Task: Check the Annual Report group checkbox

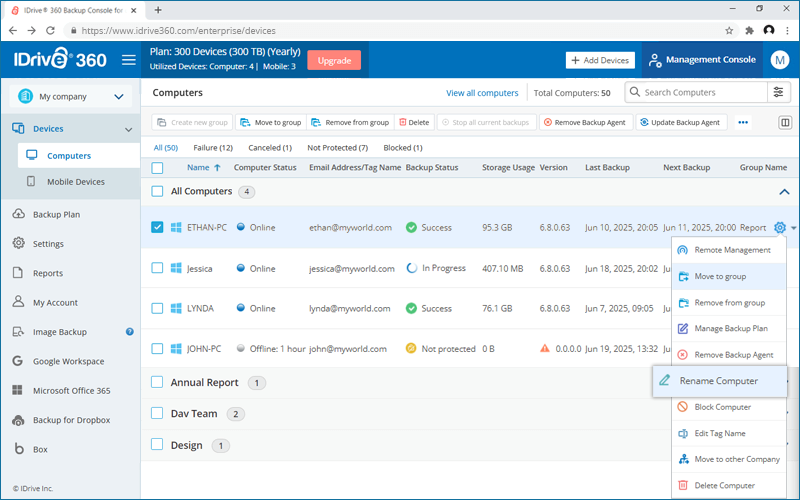Action: pyautogui.click(x=157, y=382)
